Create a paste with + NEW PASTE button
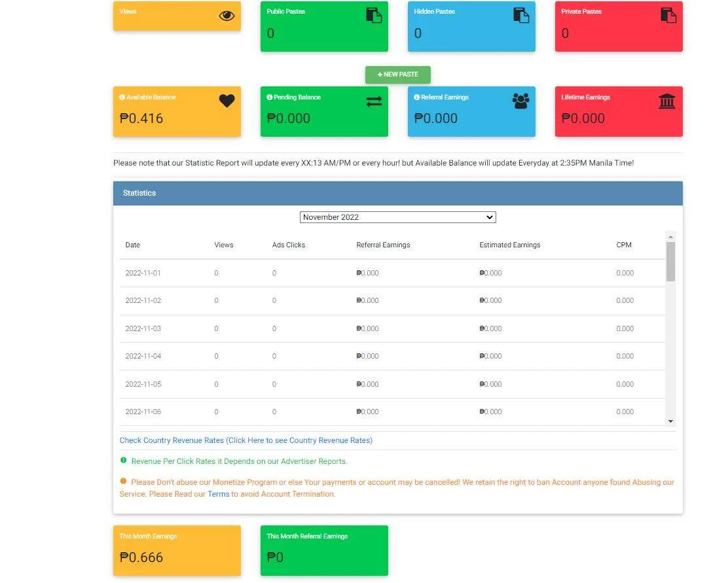This screenshot has height=583, width=728. tap(398, 75)
